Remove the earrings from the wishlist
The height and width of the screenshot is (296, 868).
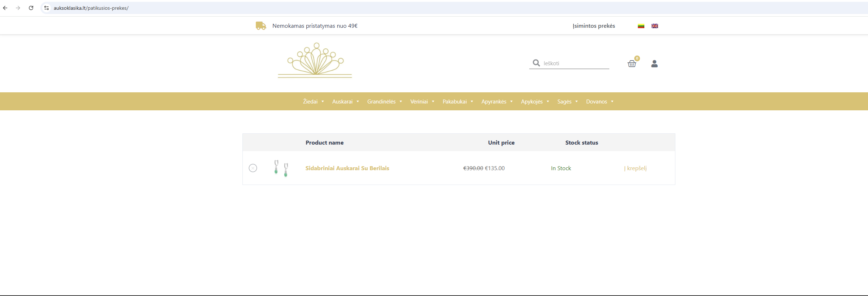253,168
